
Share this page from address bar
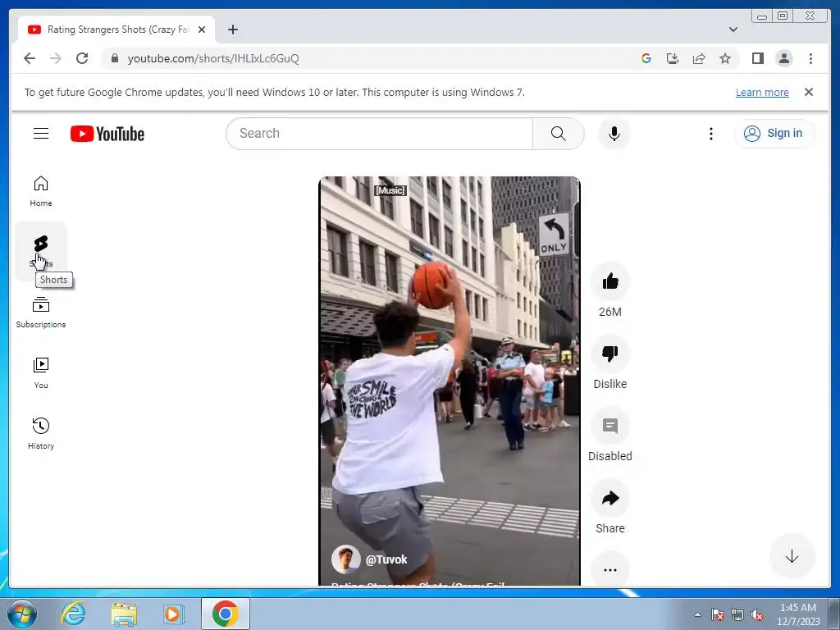699,58
